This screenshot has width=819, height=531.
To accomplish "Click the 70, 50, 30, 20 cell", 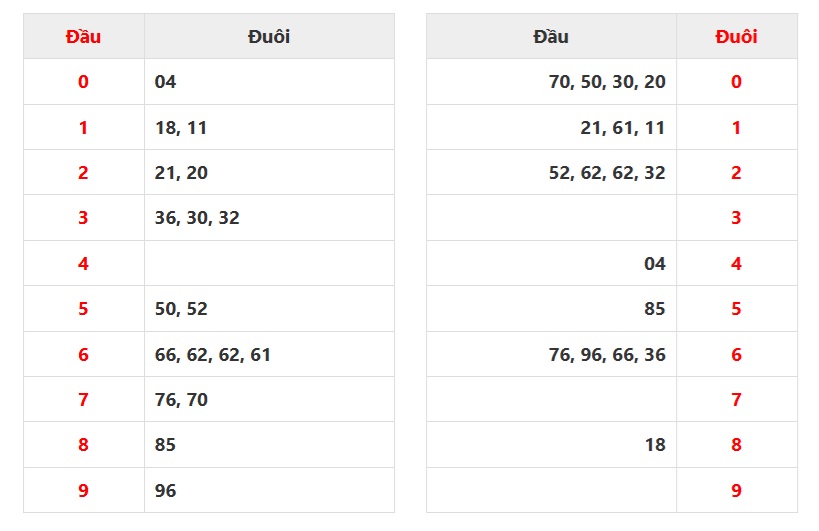I will (x=607, y=82).
